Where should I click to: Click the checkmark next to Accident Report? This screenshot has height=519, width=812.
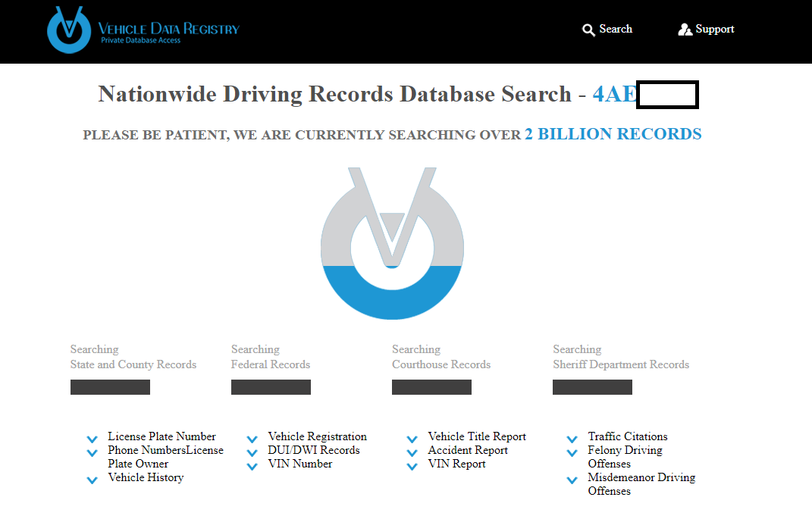click(x=412, y=452)
